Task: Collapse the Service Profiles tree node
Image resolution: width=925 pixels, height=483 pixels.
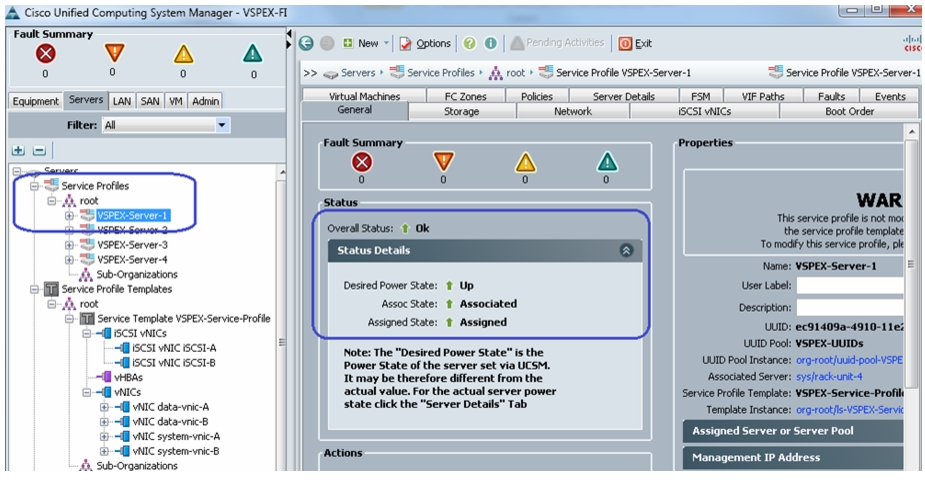Action: pyautogui.click(x=34, y=186)
